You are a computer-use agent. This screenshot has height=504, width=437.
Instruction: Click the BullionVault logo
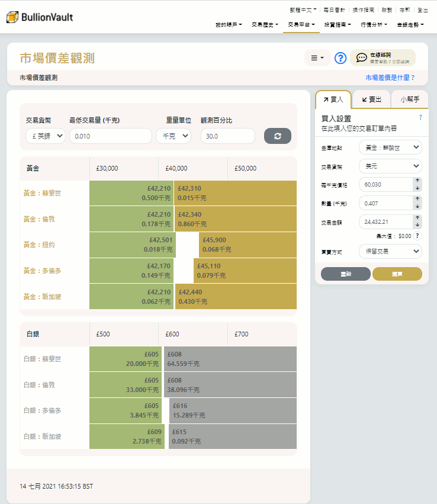click(40, 17)
